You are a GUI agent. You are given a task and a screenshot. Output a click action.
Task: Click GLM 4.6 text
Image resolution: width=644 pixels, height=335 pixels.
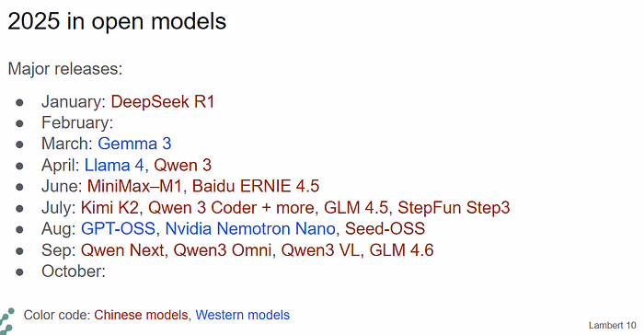(401, 250)
